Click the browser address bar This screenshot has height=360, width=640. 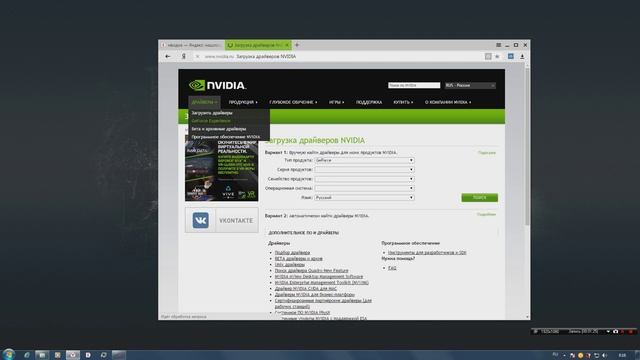coord(339,56)
